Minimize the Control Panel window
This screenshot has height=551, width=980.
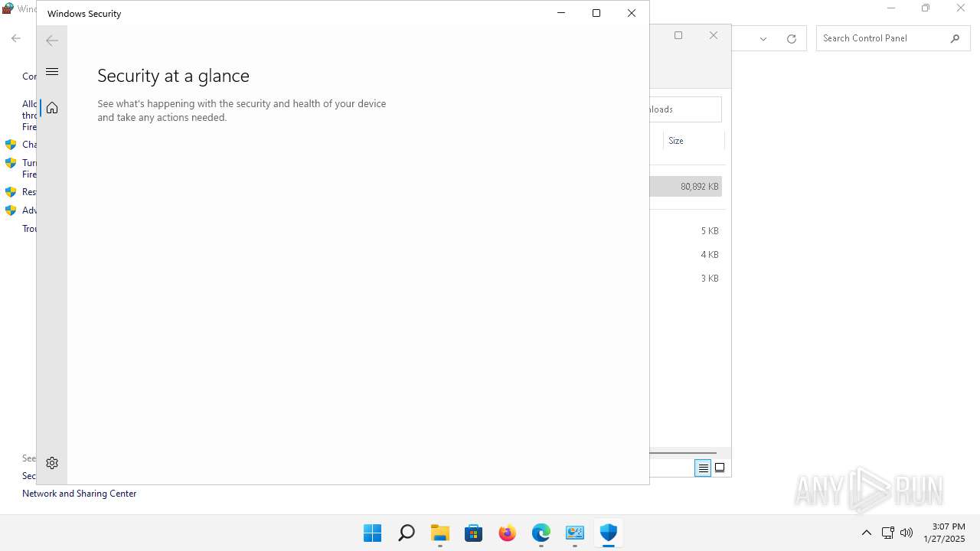point(891,8)
